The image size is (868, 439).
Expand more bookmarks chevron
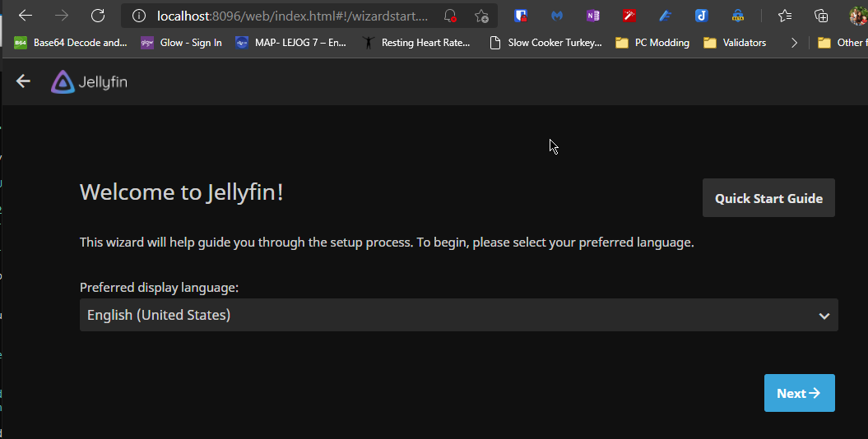tap(795, 43)
